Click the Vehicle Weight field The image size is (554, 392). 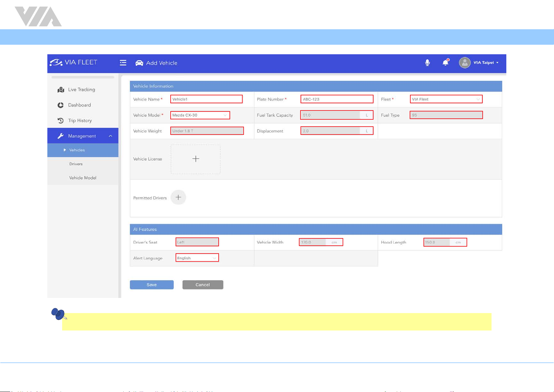point(207,131)
